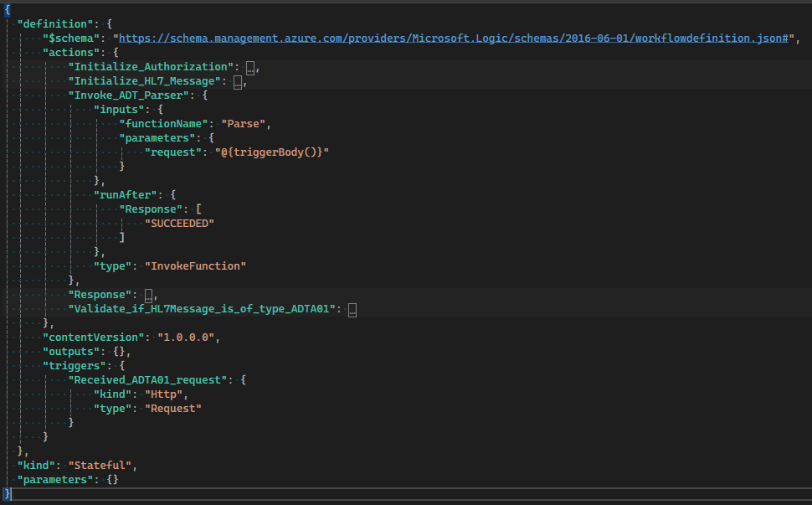Click the "outputs" key
Screen dimensions: 812x505
pos(71,352)
